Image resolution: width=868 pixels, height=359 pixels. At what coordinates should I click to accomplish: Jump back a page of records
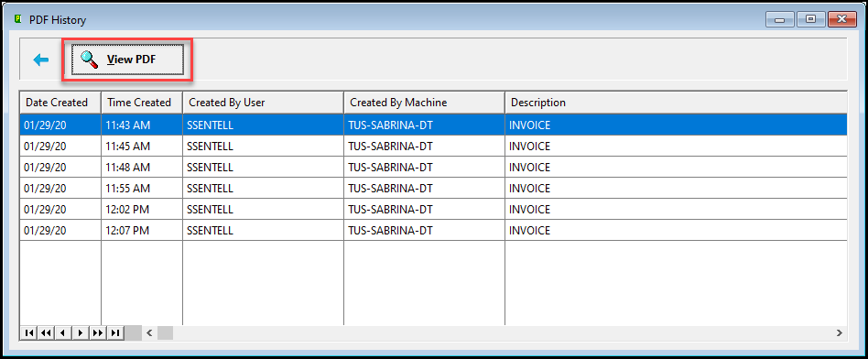coord(46,332)
